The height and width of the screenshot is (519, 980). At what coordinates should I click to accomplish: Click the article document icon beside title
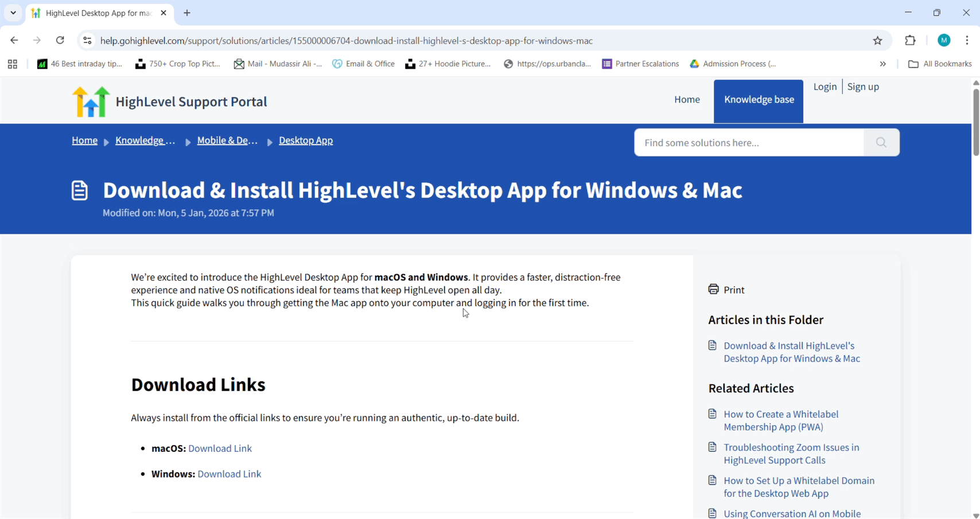pyautogui.click(x=80, y=190)
